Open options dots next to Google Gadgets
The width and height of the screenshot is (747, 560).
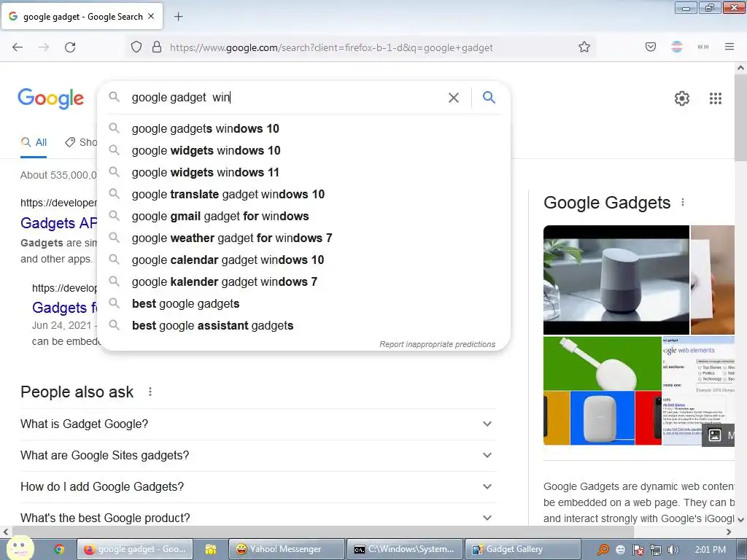pos(683,203)
